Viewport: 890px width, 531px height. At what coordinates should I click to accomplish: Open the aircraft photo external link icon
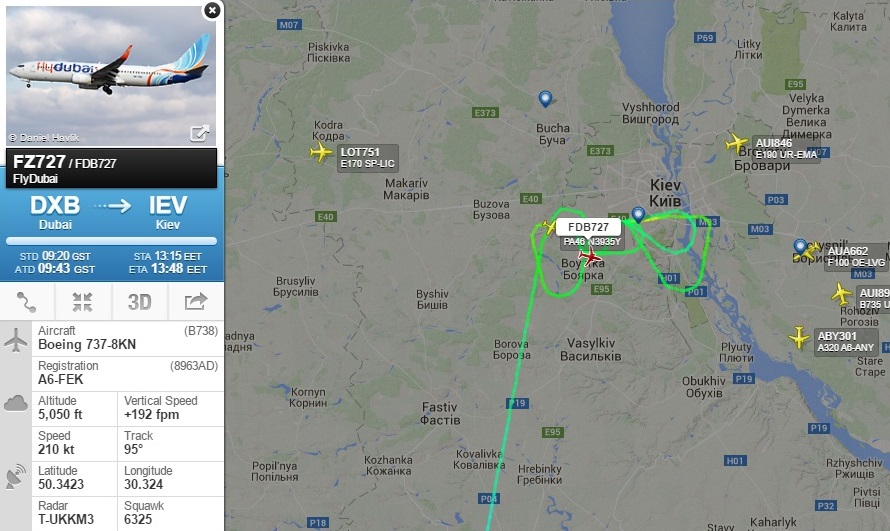coord(199,133)
